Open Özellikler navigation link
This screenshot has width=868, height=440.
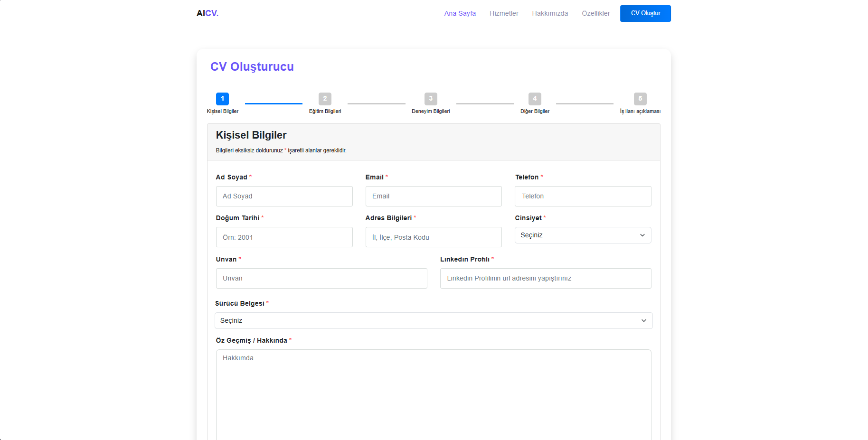coord(595,13)
